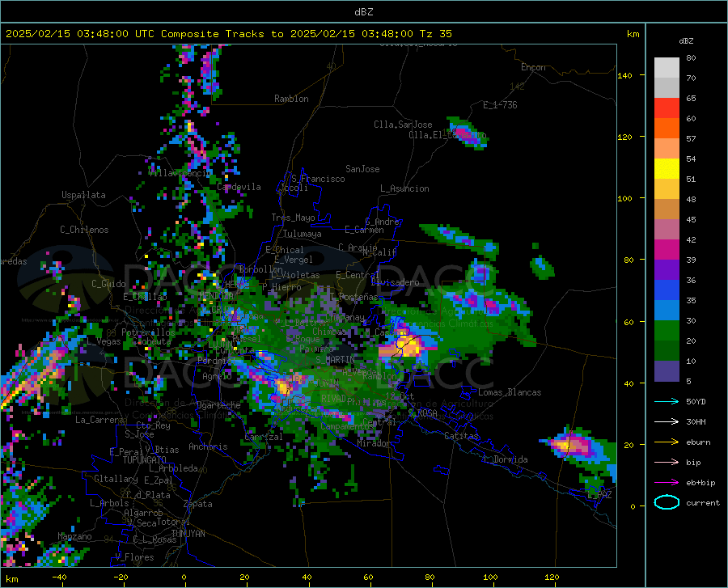This screenshot has width=728, height=588.
Task: Click the 'Divisadero' map label
Action: [395, 282]
